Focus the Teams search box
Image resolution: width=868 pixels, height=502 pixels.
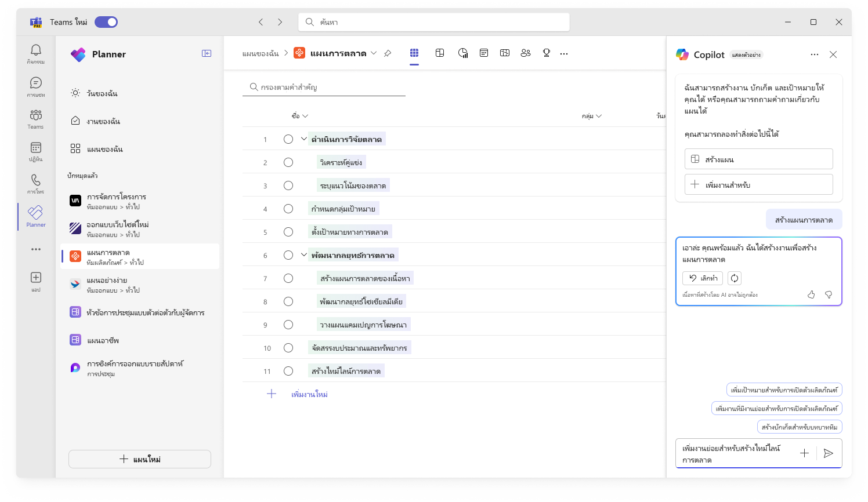coord(434,22)
